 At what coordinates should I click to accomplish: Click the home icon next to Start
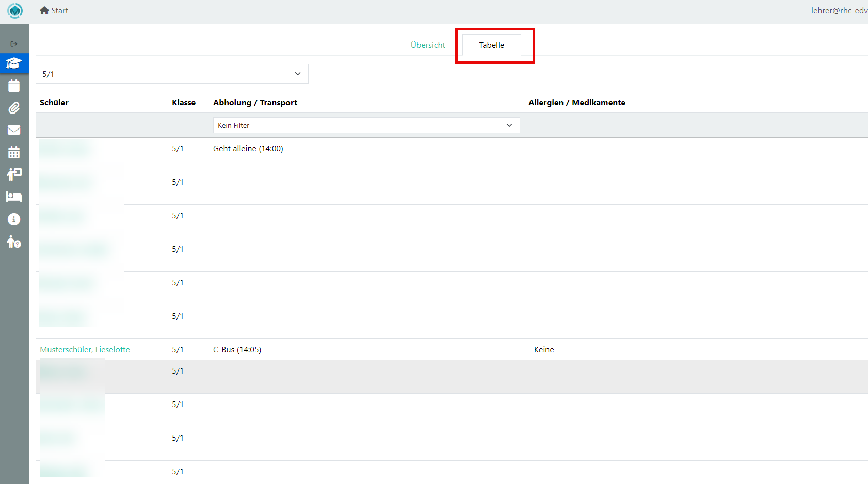point(44,10)
